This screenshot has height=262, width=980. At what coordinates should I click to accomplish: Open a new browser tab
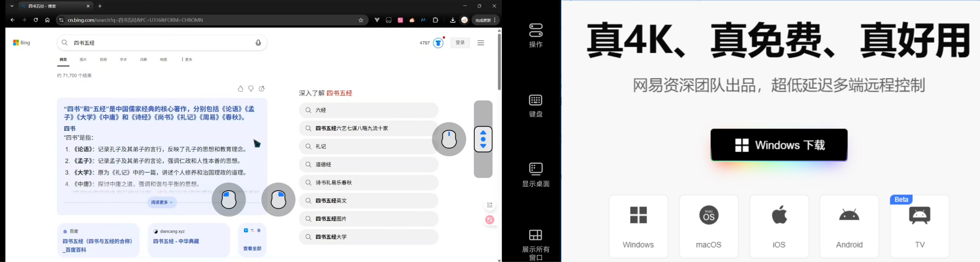coord(100,6)
